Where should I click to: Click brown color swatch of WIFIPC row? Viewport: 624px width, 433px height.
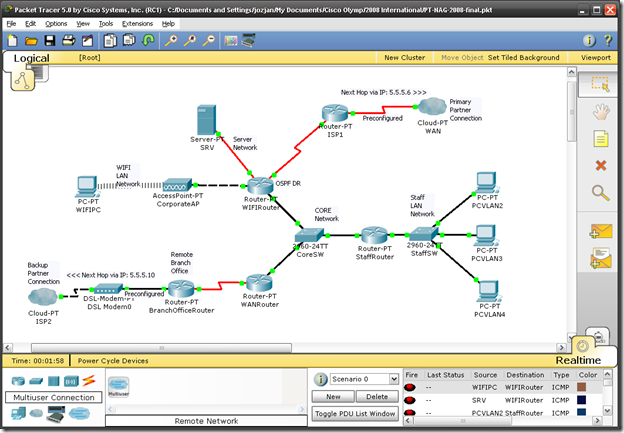pos(582,387)
